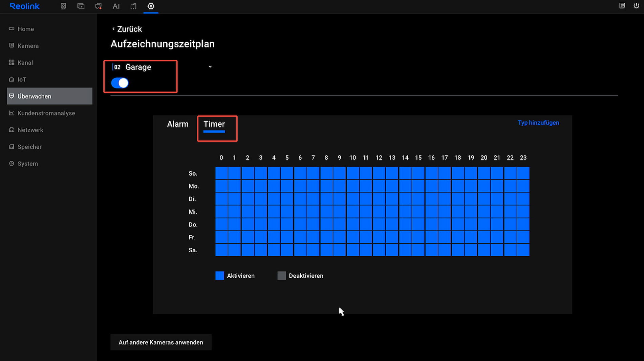This screenshot has width=644, height=361.
Task: Toggle the Sunday hour 23 schedule cell
Action: pos(523,173)
